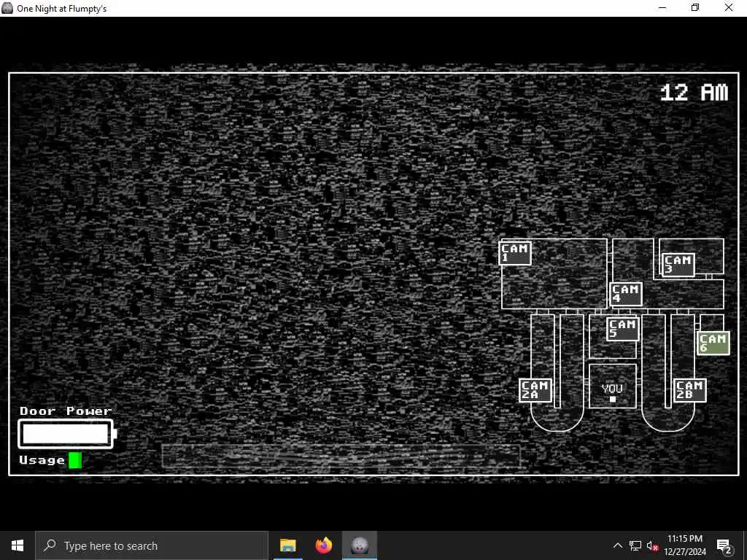Click the Flumpty's game taskbar icon
This screenshot has width=747, height=560.
click(x=360, y=545)
